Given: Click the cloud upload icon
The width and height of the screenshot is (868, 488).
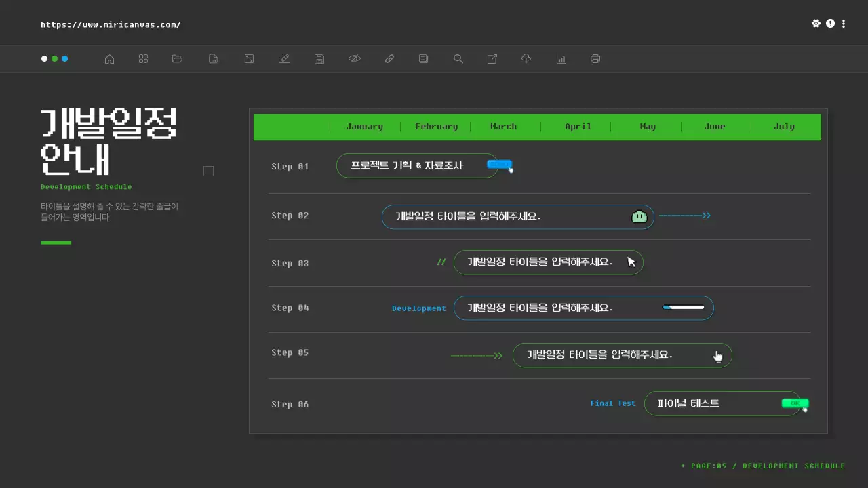Looking at the screenshot, I should (526, 59).
